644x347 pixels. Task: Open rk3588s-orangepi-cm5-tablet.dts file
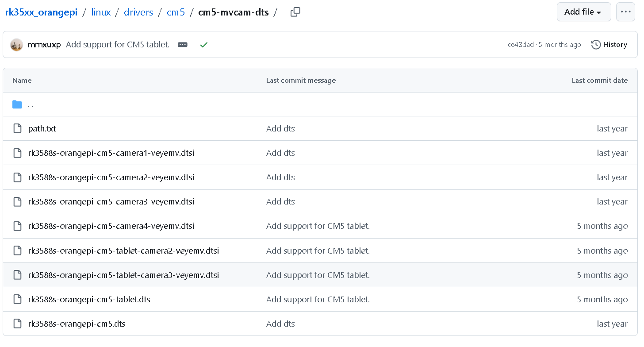click(89, 300)
